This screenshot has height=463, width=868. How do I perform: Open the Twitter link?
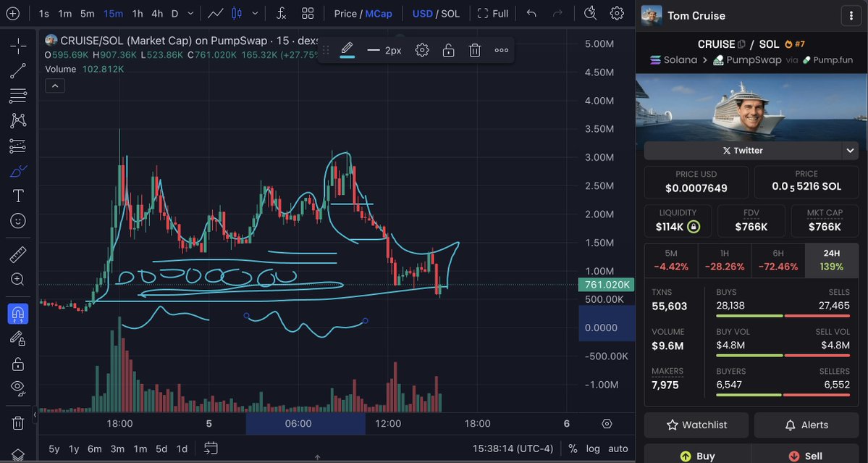pos(742,151)
